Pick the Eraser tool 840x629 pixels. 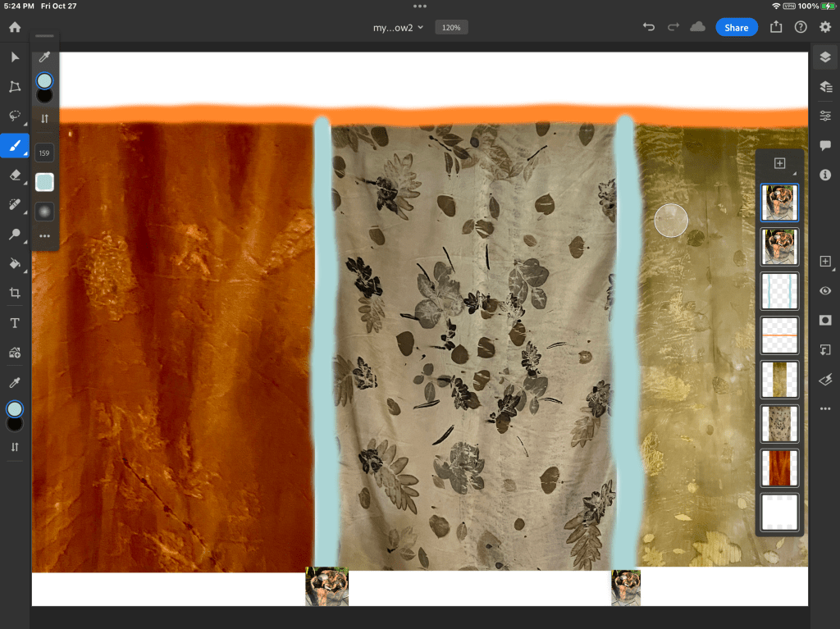click(x=15, y=175)
